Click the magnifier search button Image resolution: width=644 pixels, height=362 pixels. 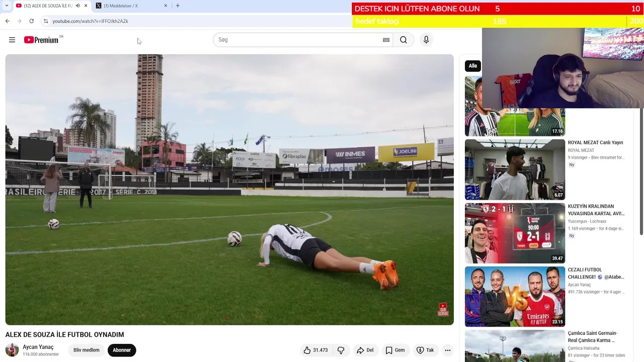[404, 40]
